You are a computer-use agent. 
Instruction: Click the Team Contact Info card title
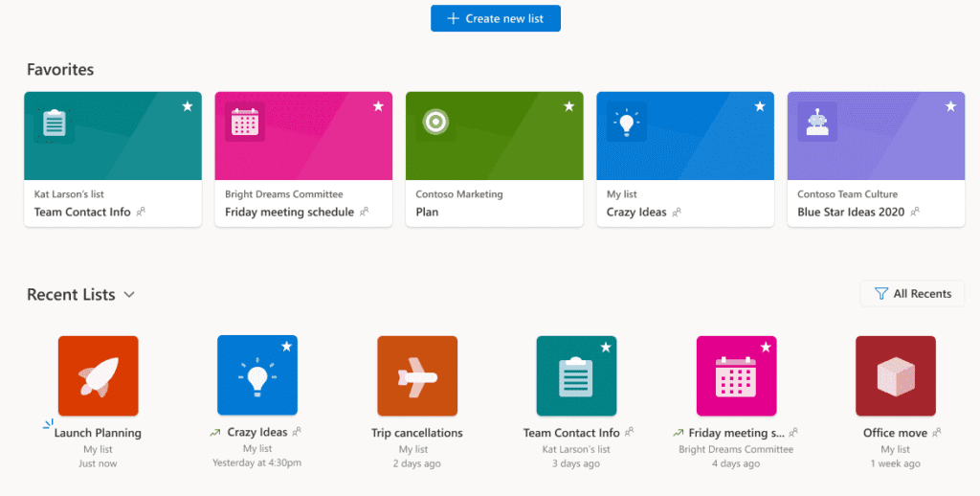(x=82, y=212)
